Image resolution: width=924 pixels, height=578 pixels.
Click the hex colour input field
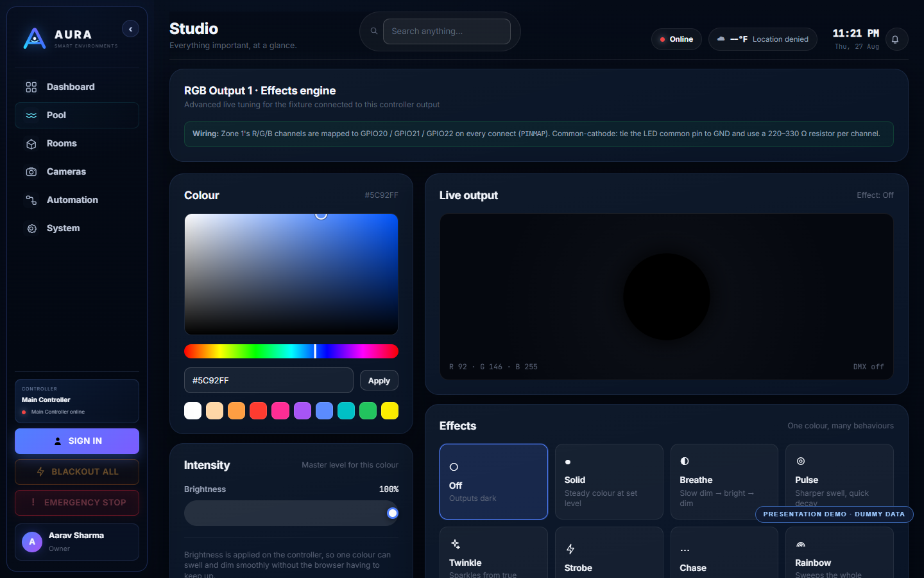click(x=269, y=380)
